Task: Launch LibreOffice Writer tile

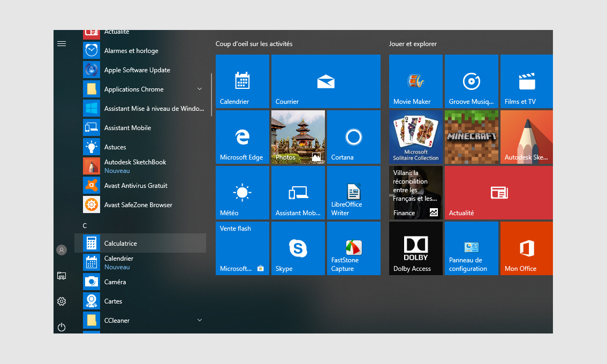Action: tap(354, 193)
